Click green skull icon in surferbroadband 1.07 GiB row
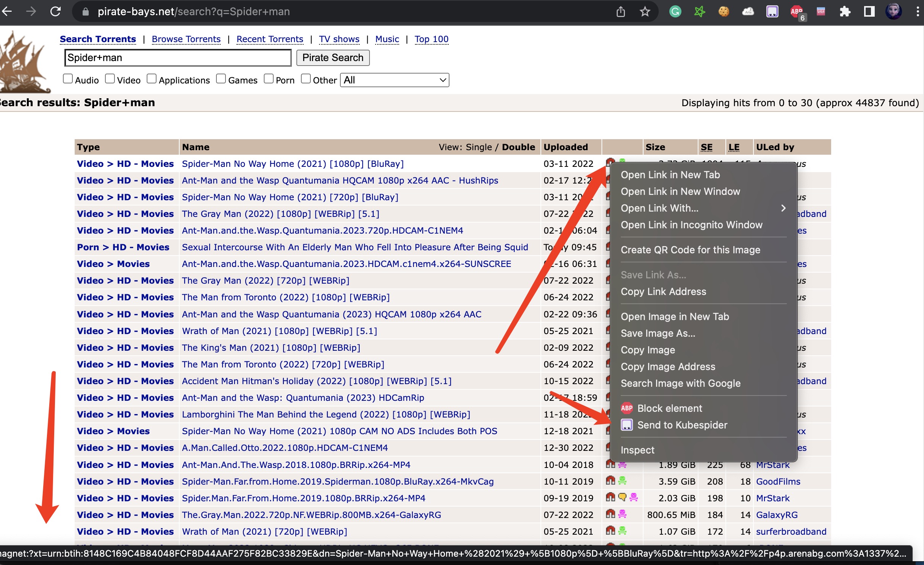Screen dimensions: 924x565 [622, 531]
